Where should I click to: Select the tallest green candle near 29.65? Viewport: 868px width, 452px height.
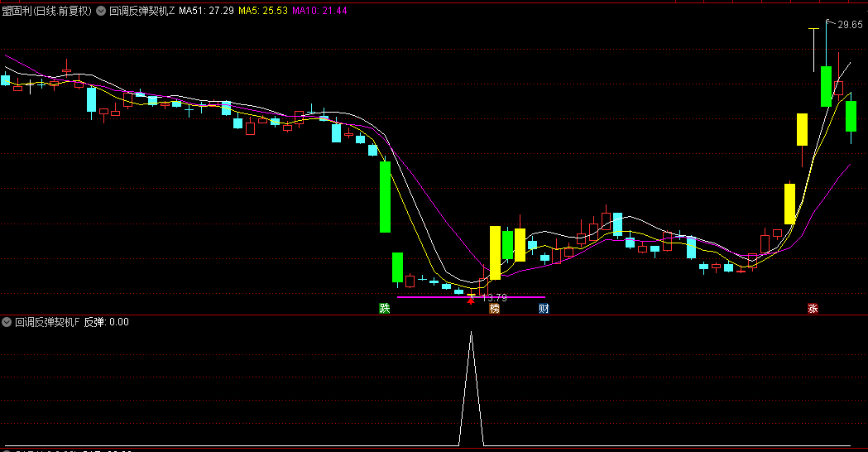coord(826,86)
